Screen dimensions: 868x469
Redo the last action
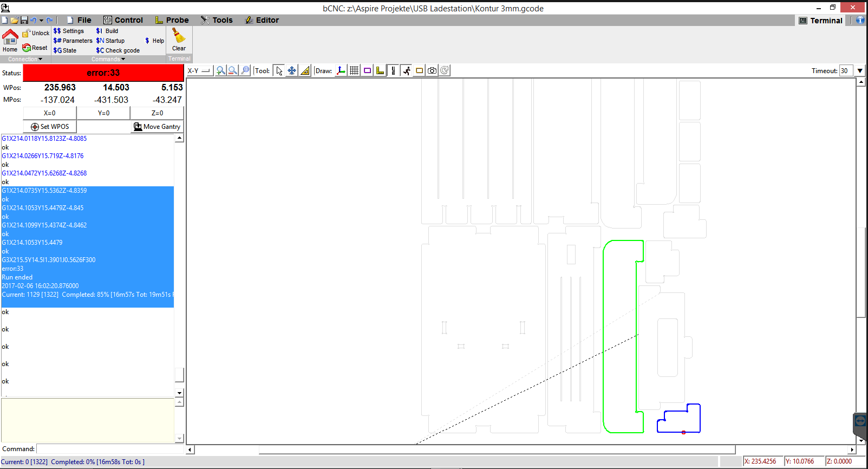[49, 20]
